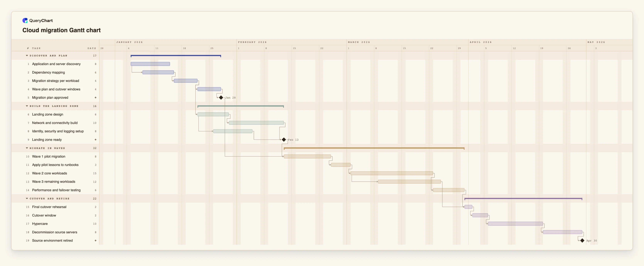
Task: Click the 'Cutover window' task name
Action: click(x=44, y=215)
